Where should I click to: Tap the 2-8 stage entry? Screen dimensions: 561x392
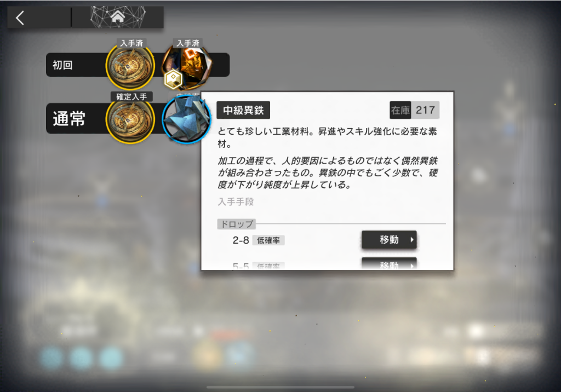241,240
